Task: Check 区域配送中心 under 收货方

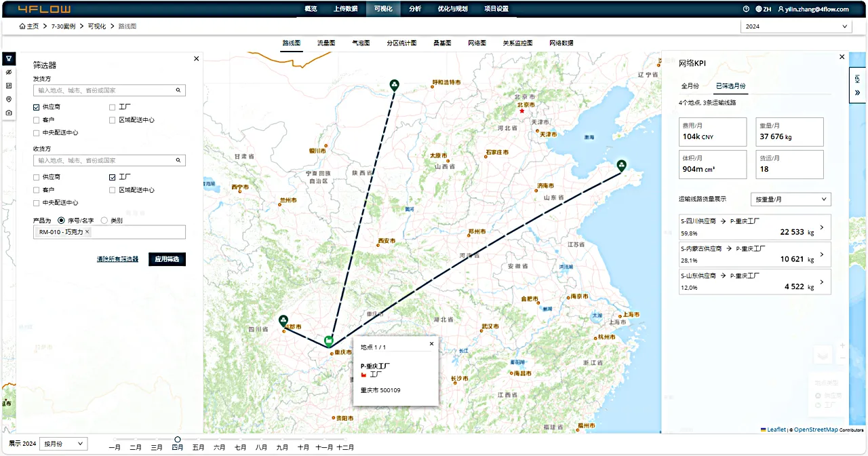Action: pos(113,190)
